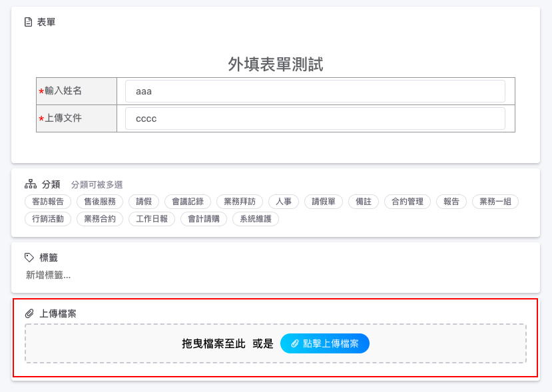Select the 工作日報 category chip
552x392 pixels.
152,219
